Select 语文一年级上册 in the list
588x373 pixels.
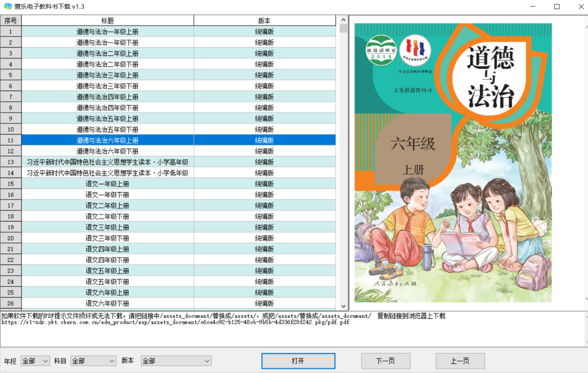[x=108, y=184]
